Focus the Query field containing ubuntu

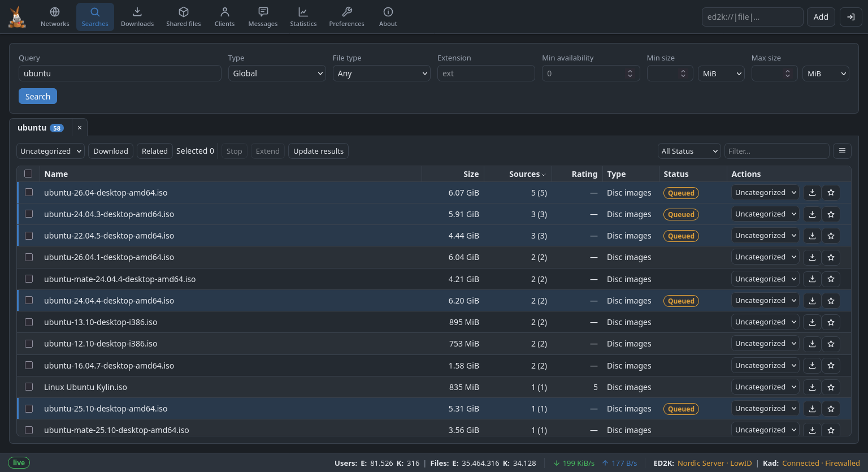(x=120, y=73)
